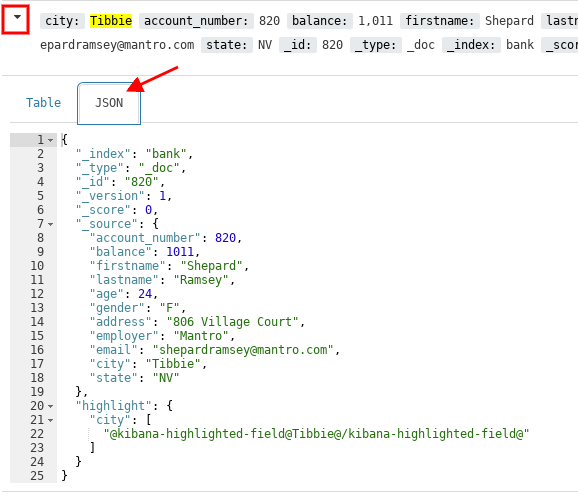The height and width of the screenshot is (495, 578).
Task: Click the city: field label
Action: (62, 21)
